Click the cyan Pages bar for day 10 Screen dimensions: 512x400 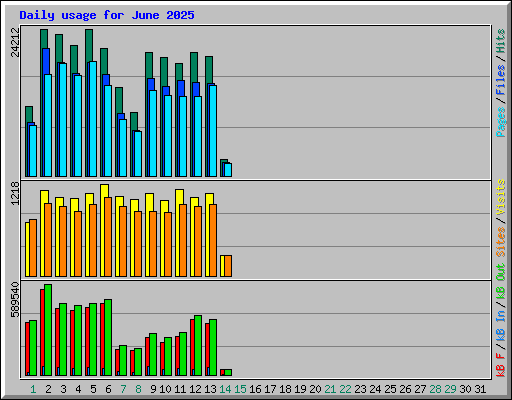pyautogui.click(x=168, y=136)
